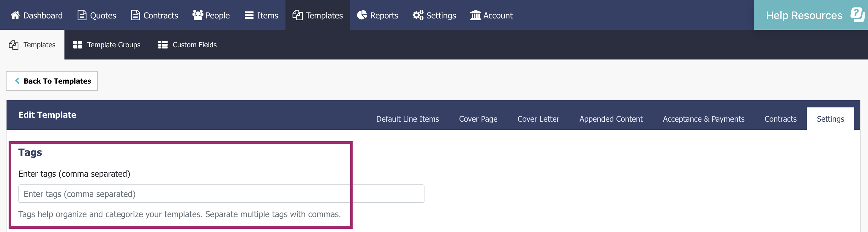Switch to the Cover Page tab

click(478, 119)
